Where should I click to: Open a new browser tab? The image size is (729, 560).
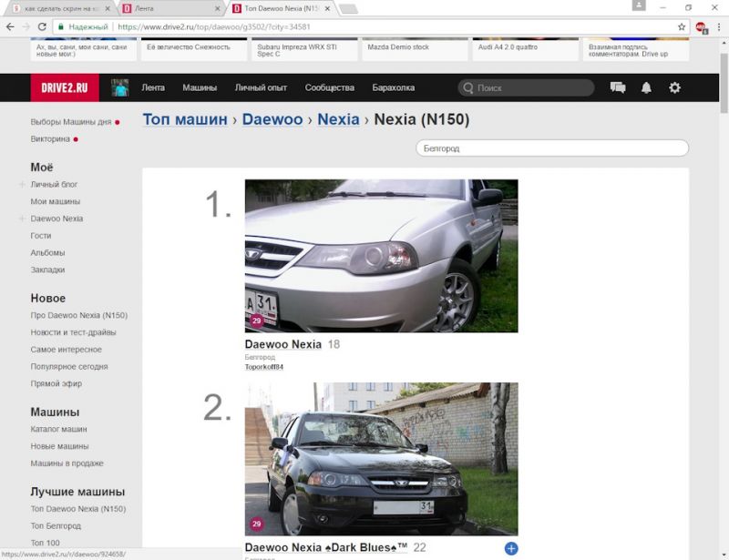click(348, 8)
